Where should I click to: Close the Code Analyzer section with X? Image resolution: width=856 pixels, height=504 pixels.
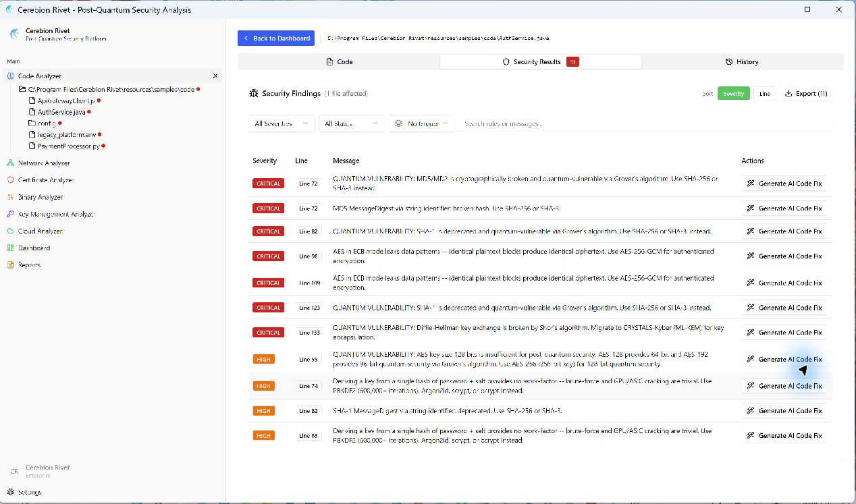click(215, 76)
